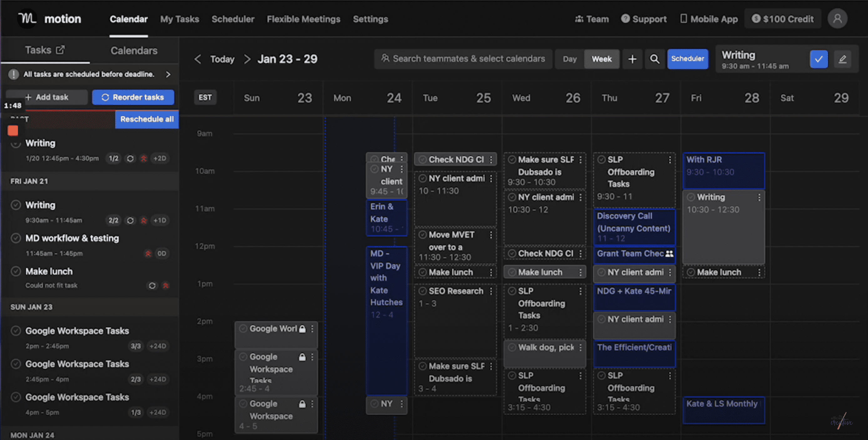Click the checkmark icon on Writing event

pos(818,59)
